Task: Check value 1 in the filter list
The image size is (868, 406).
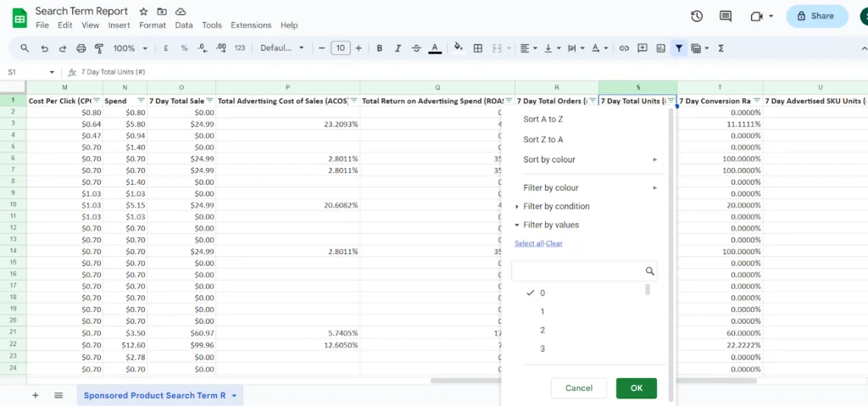Action: coord(542,311)
